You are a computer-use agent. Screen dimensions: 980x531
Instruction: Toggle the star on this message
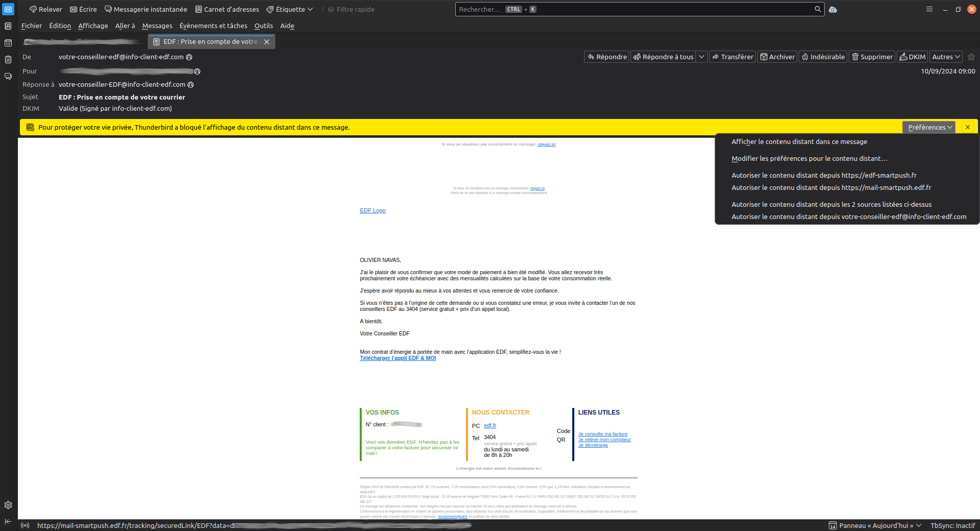(x=971, y=57)
